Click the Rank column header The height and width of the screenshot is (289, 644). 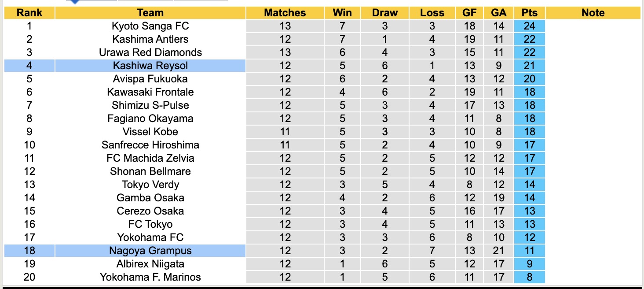[x=29, y=13]
